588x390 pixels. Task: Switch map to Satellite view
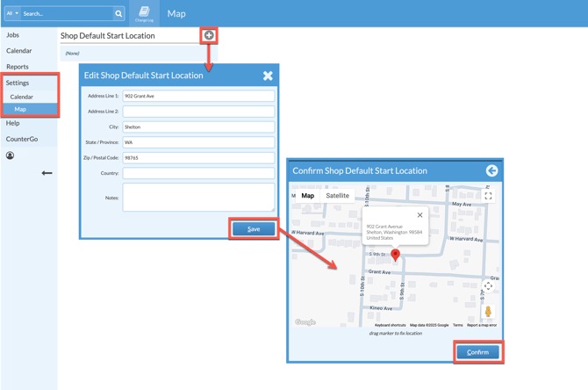(338, 196)
